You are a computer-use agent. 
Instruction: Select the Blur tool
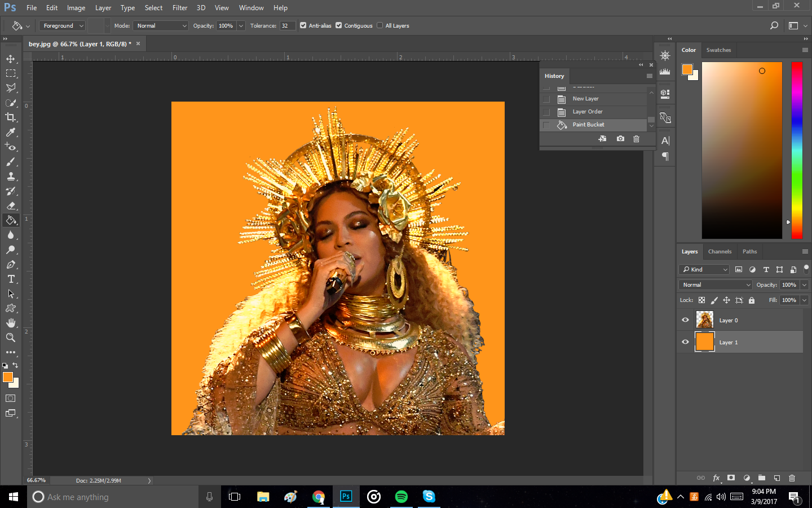11,235
